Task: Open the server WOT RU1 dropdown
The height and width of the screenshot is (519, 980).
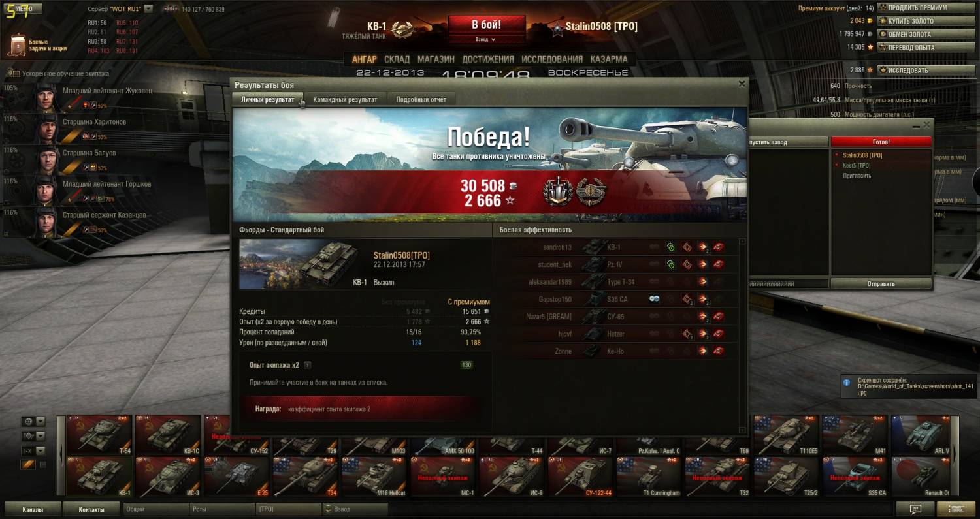Action: click(148, 9)
